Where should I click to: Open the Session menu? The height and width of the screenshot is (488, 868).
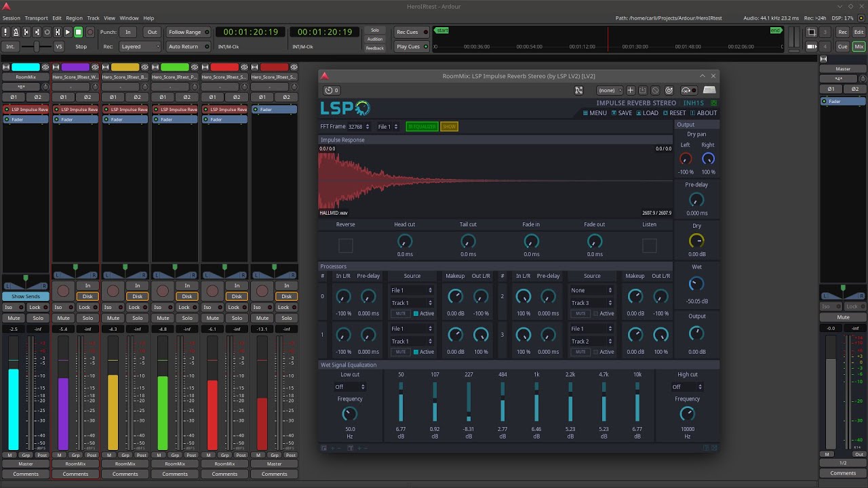[12, 18]
